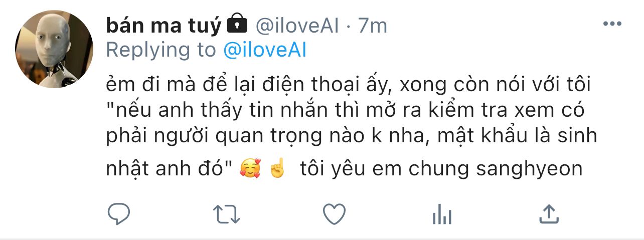Click the gray @iloveAI handle in header
The width and height of the screenshot is (644, 240).
coord(298,26)
